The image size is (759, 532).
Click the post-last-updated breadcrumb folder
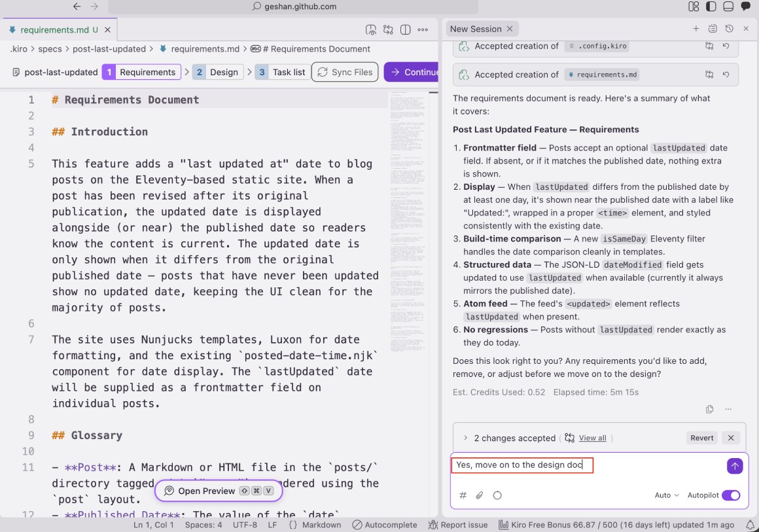click(x=109, y=49)
